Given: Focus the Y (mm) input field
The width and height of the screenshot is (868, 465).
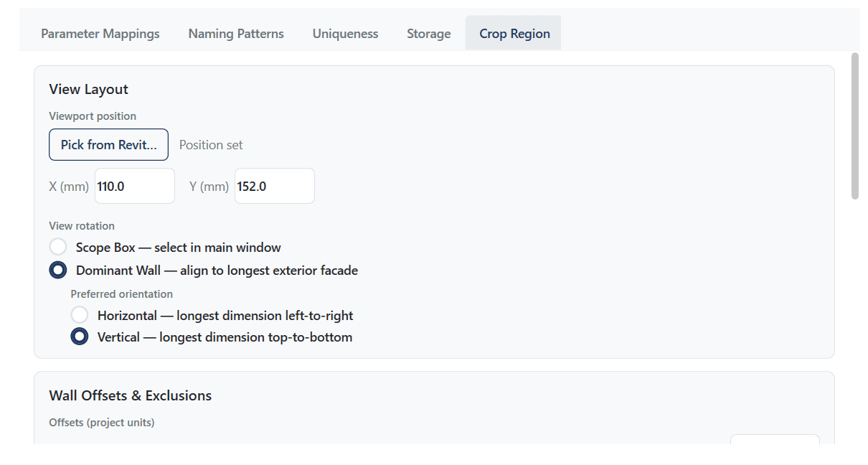Looking at the screenshot, I should click(x=274, y=186).
